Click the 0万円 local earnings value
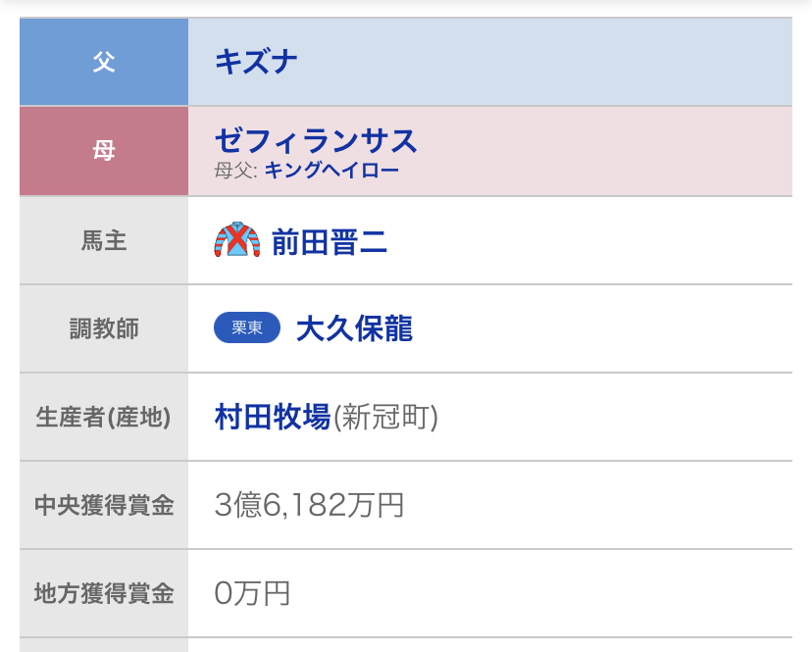 (252, 593)
